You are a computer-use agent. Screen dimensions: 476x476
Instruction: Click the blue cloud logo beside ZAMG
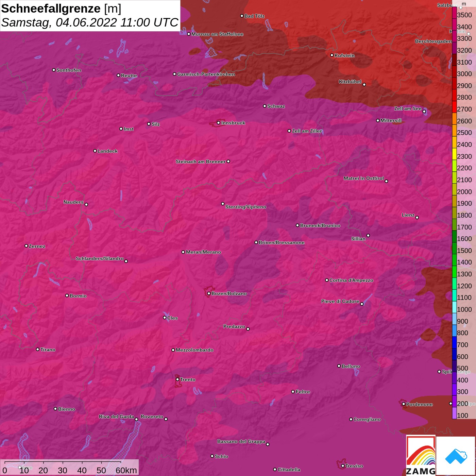tap(456, 456)
